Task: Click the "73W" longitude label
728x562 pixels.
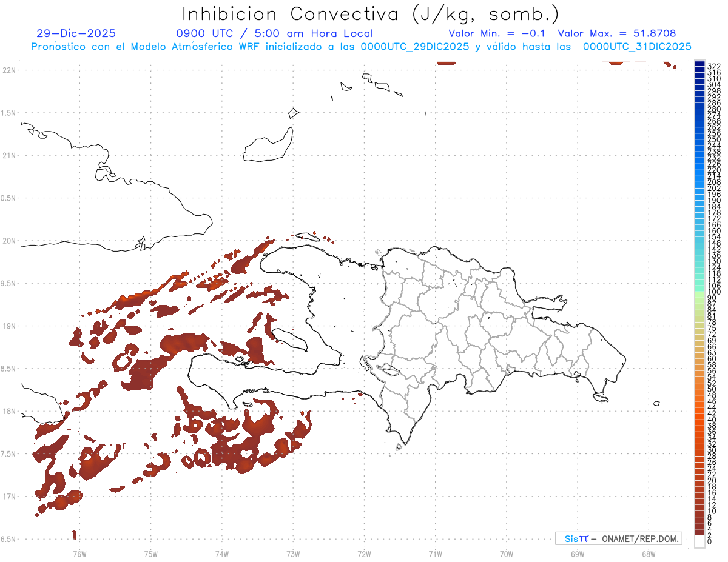Action: (293, 554)
